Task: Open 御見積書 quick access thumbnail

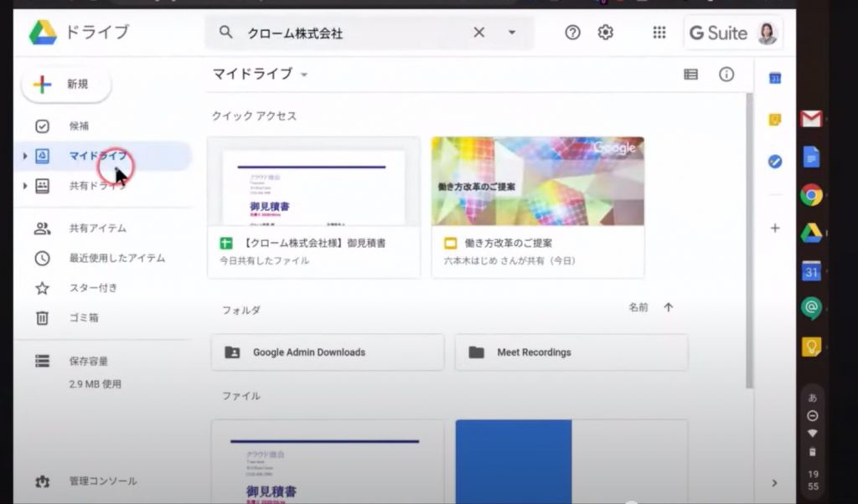Action: 313,181
